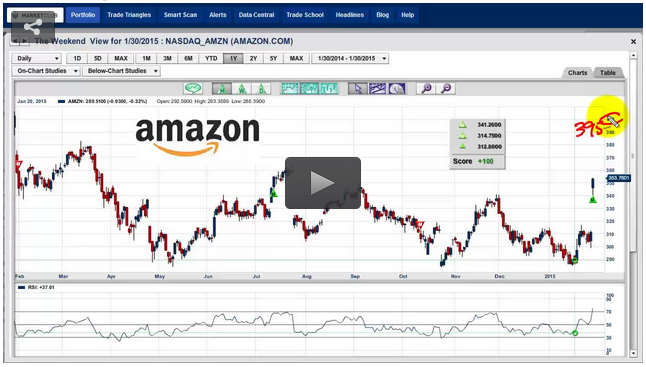
Task: Click the zoom out magnifier icon
Action: (446, 88)
